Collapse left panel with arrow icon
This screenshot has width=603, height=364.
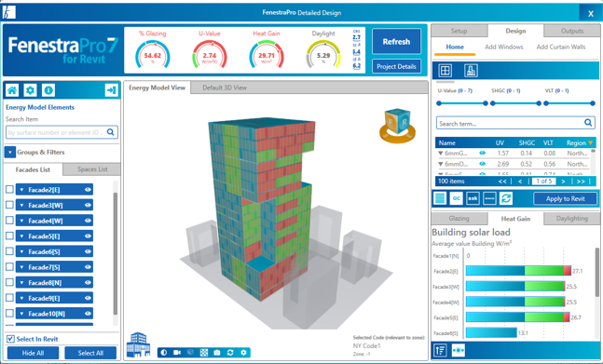click(111, 90)
